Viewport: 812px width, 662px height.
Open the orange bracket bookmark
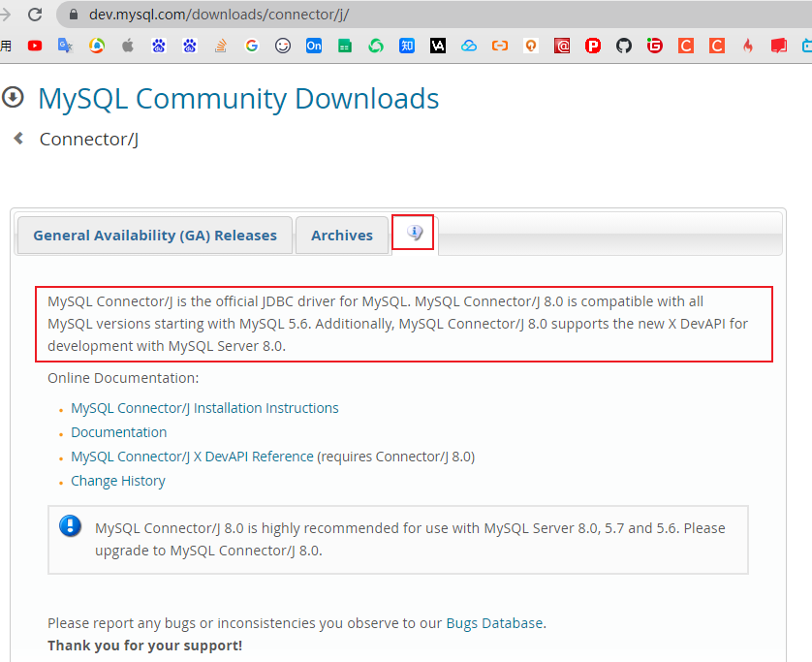pos(500,47)
